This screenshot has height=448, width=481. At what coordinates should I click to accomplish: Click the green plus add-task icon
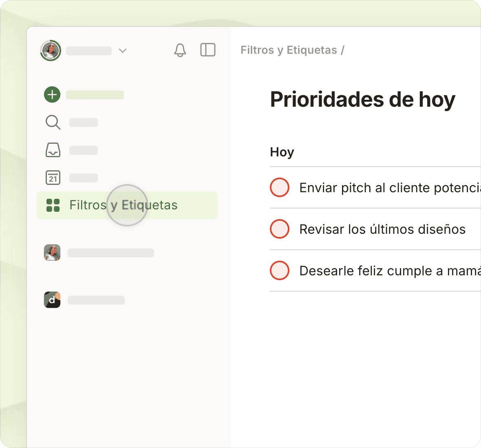tap(52, 94)
